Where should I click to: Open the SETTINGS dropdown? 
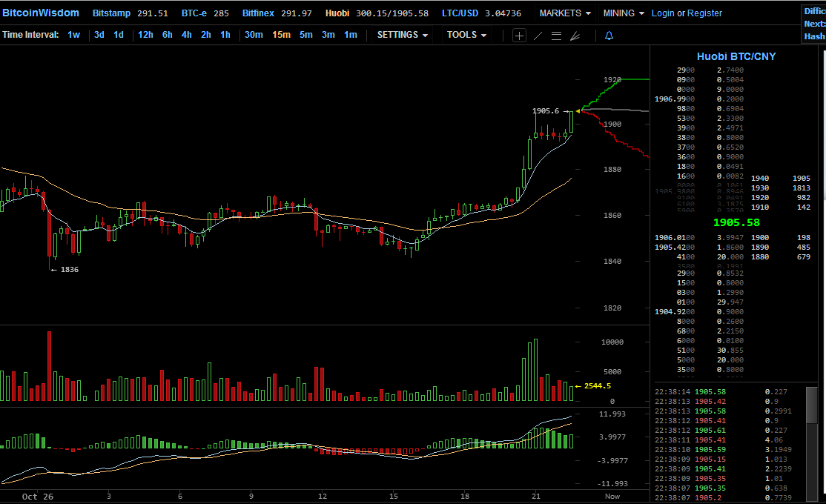click(x=403, y=35)
